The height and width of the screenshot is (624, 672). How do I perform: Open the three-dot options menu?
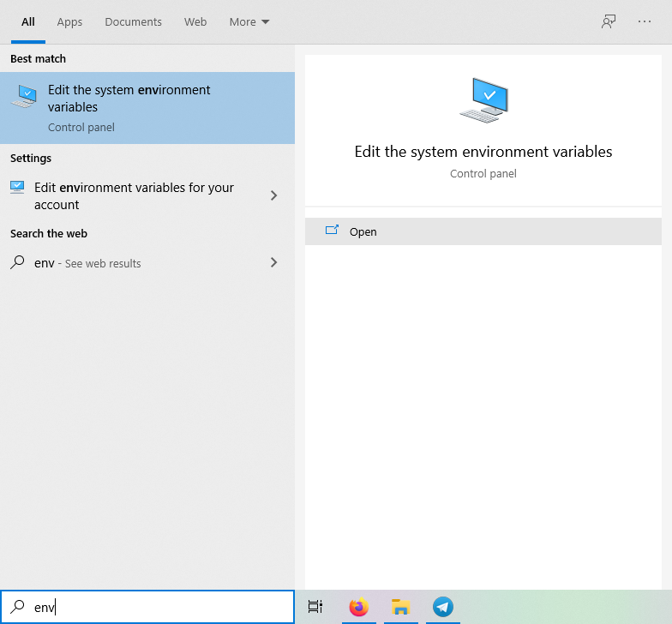(x=645, y=21)
